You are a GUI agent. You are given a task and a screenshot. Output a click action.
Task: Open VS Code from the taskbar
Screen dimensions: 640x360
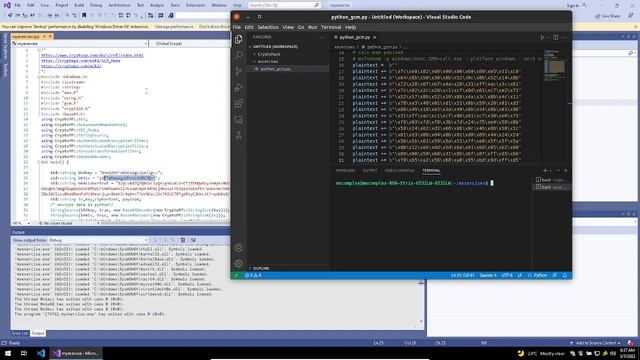pos(41,353)
